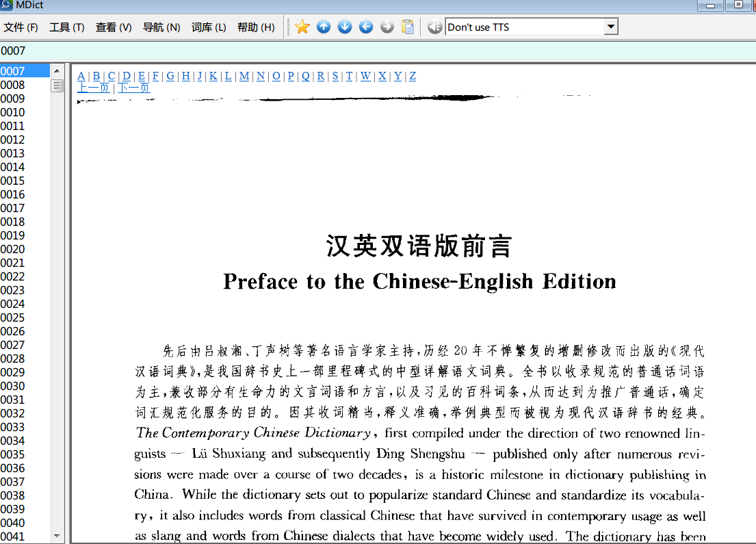
Task: Select entry 0029 in the list
Action: pyautogui.click(x=25, y=372)
